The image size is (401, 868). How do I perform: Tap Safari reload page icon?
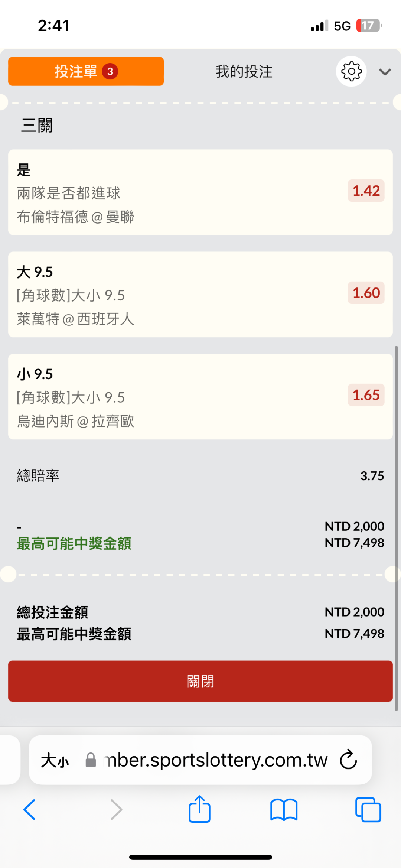[348, 760]
